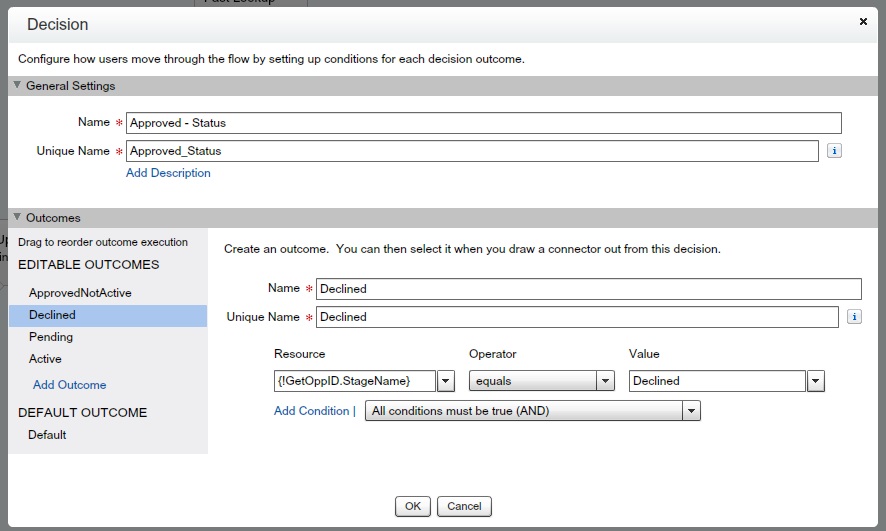Click the Add Description link

pyautogui.click(x=168, y=173)
